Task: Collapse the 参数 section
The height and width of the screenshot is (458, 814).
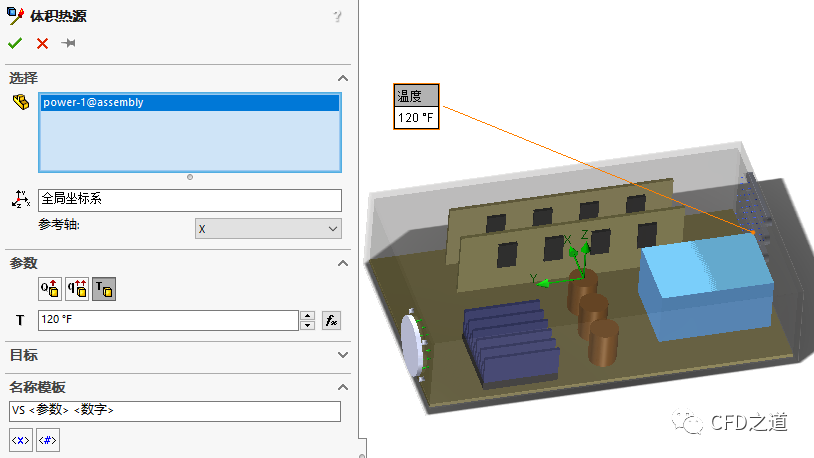Action: pos(342,263)
